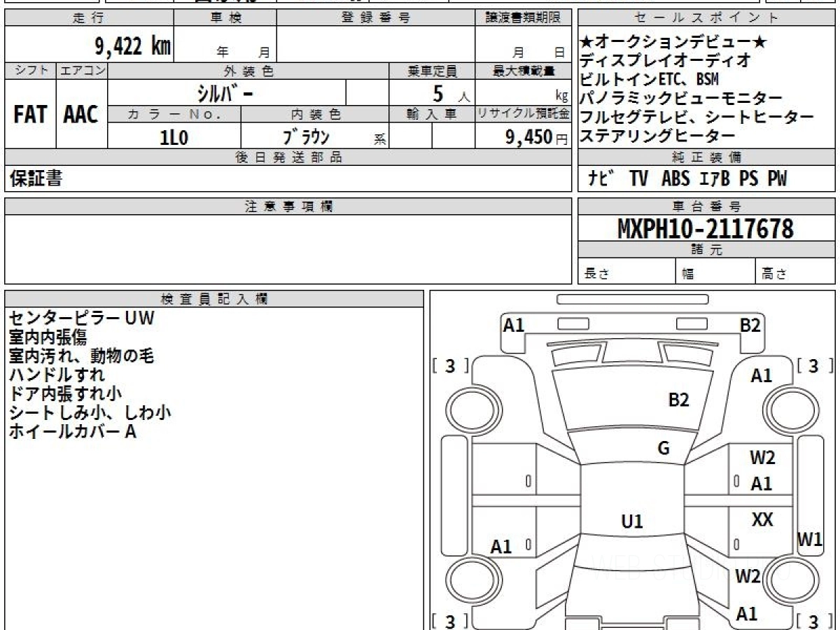Click the 諸元 header
The height and width of the screenshot is (630, 840).
[x=706, y=249]
